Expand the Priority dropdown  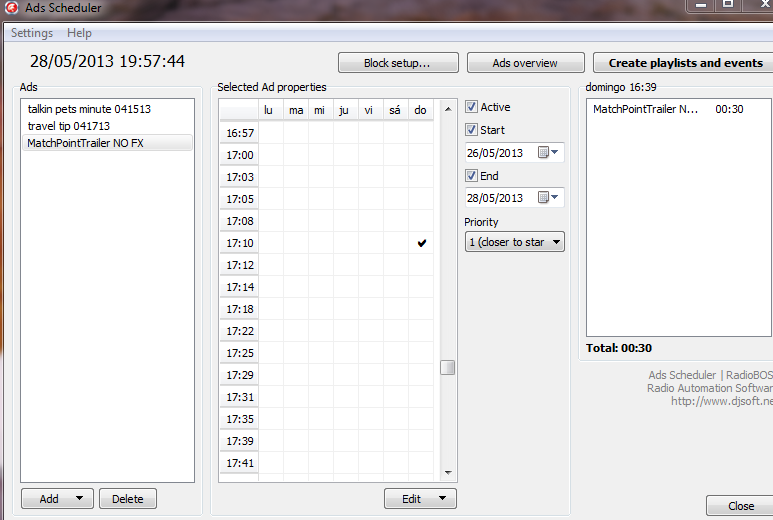click(514, 242)
